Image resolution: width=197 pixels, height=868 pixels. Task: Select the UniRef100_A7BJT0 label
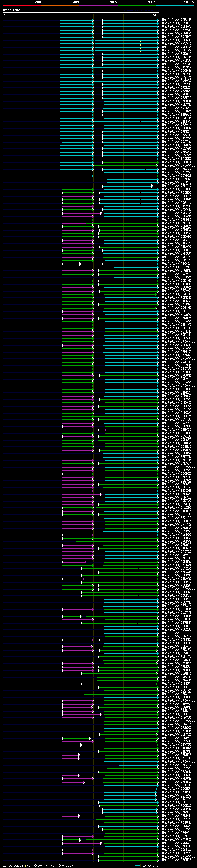177,765
